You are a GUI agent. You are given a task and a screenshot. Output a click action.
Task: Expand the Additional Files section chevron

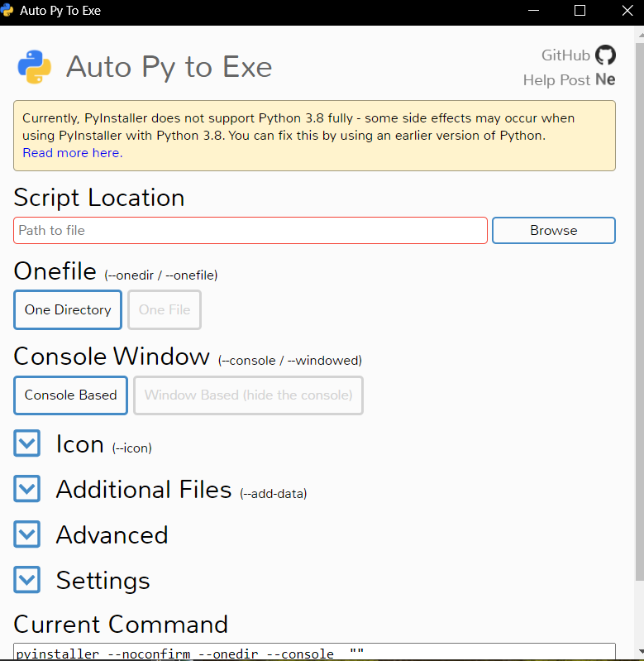[x=27, y=489]
